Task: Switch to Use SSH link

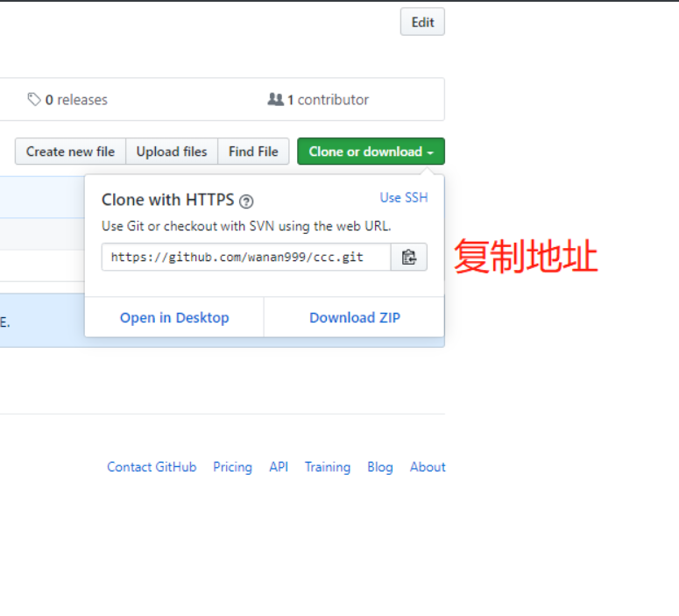Action: point(404,197)
